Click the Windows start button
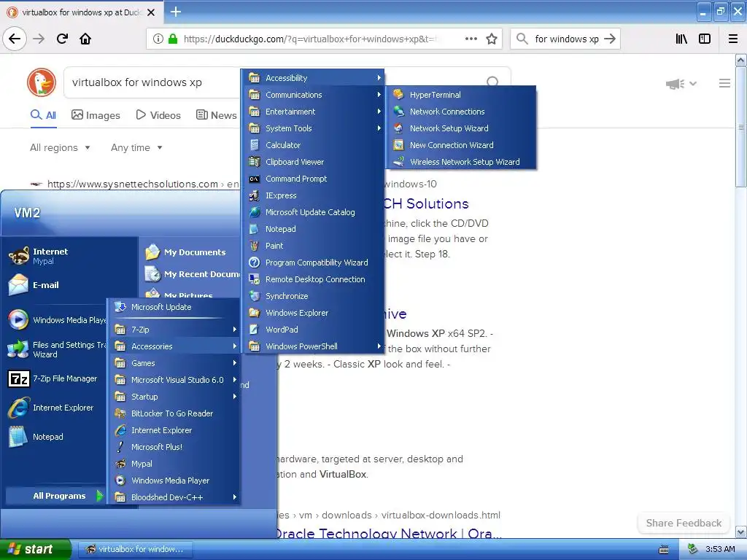 click(x=35, y=549)
